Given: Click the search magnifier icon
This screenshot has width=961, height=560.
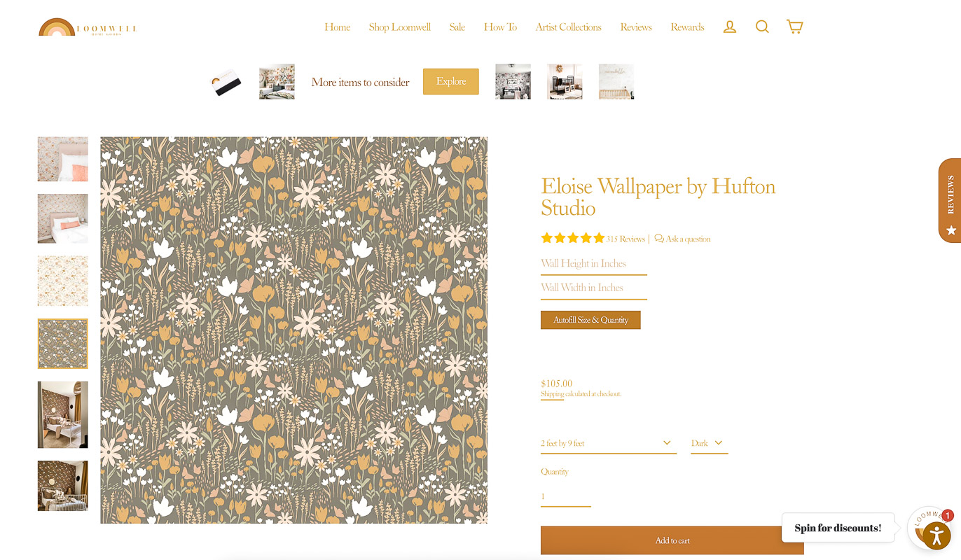Looking at the screenshot, I should tap(762, 27).
